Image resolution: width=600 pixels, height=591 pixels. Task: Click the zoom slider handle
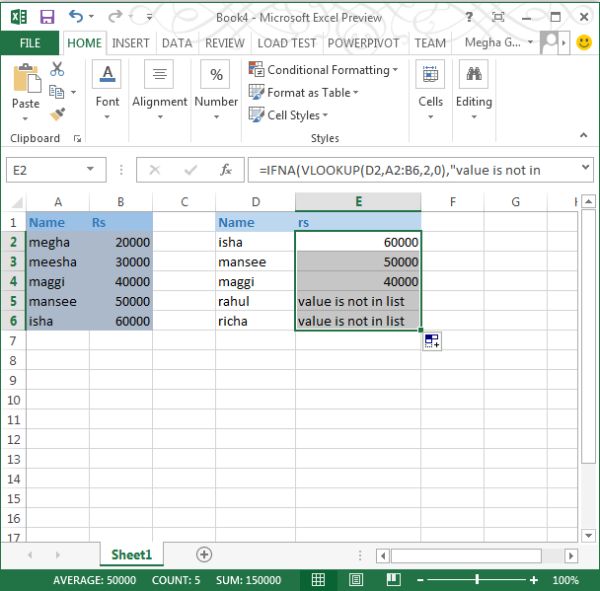477,580
